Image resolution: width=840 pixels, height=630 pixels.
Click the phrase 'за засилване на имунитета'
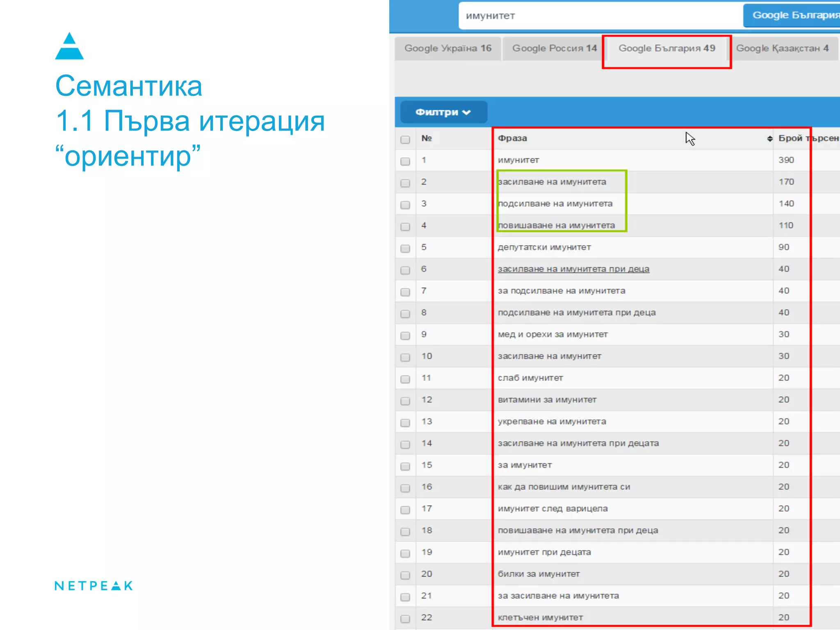coord(558,596)
